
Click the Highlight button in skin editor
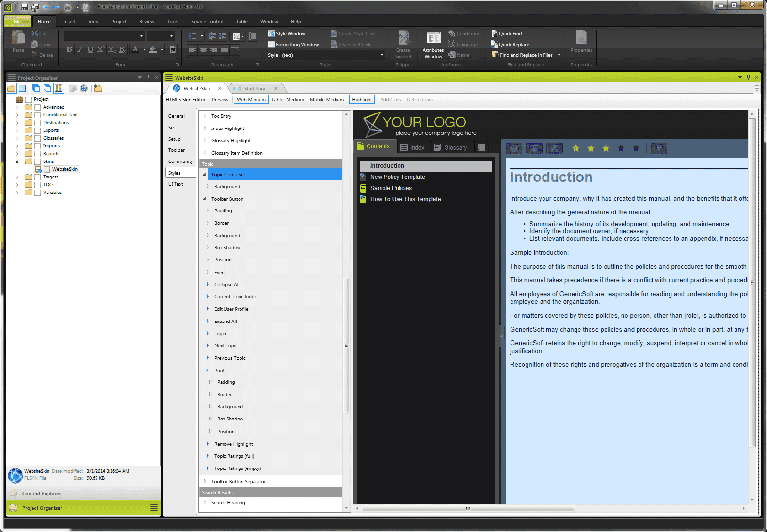(362, 99)
